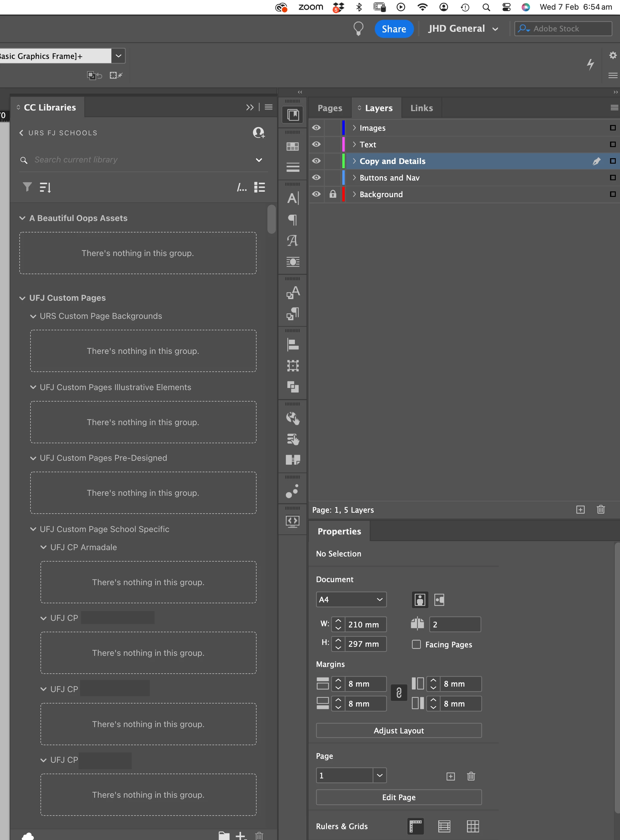Click the invite people to library icon

point(259,133)
